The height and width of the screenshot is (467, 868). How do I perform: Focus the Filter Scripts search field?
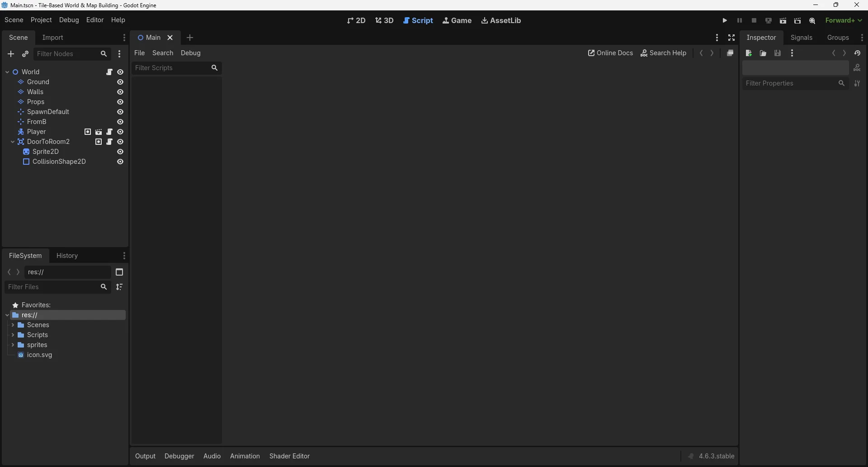(177, 68)
